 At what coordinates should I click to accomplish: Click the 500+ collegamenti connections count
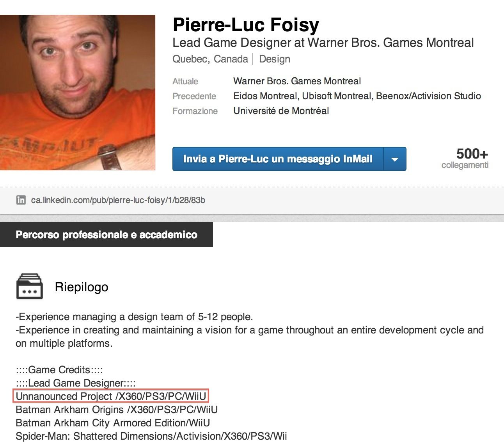[x=465, y=158]
